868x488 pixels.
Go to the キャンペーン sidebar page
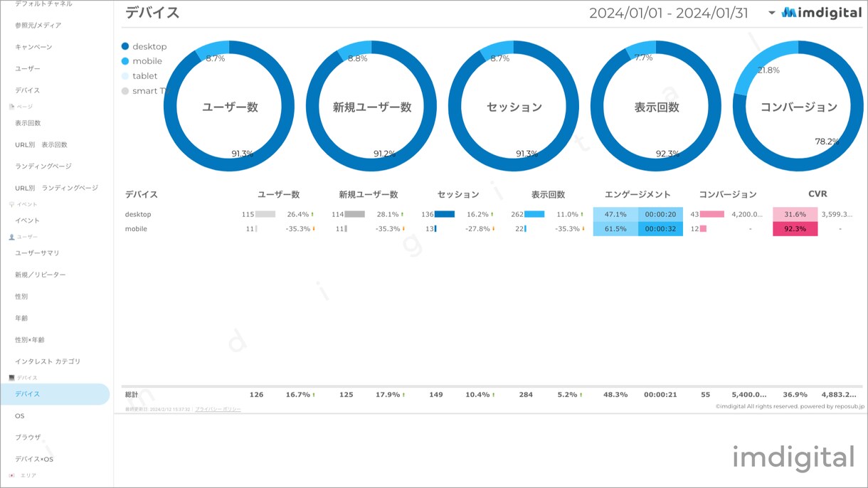click(x=33, y=47)
